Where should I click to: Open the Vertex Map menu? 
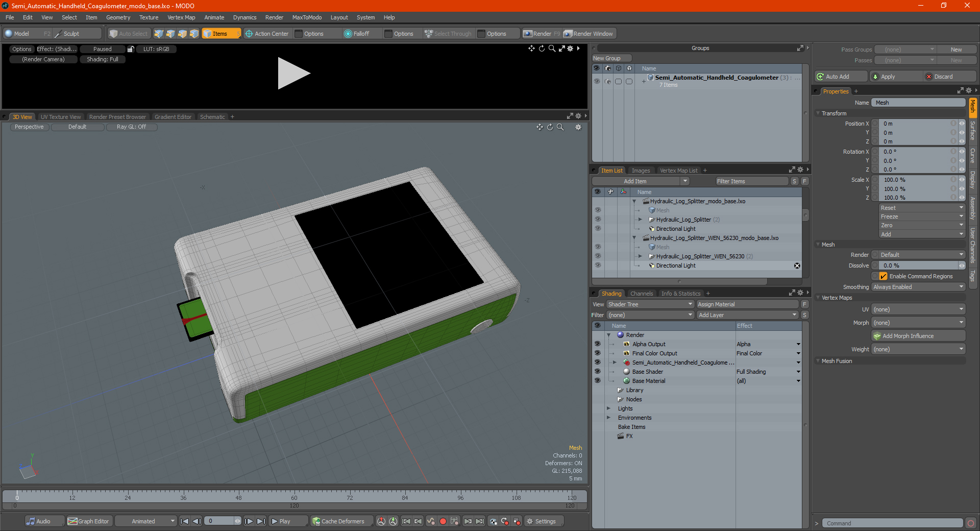(x=181, y=17)
